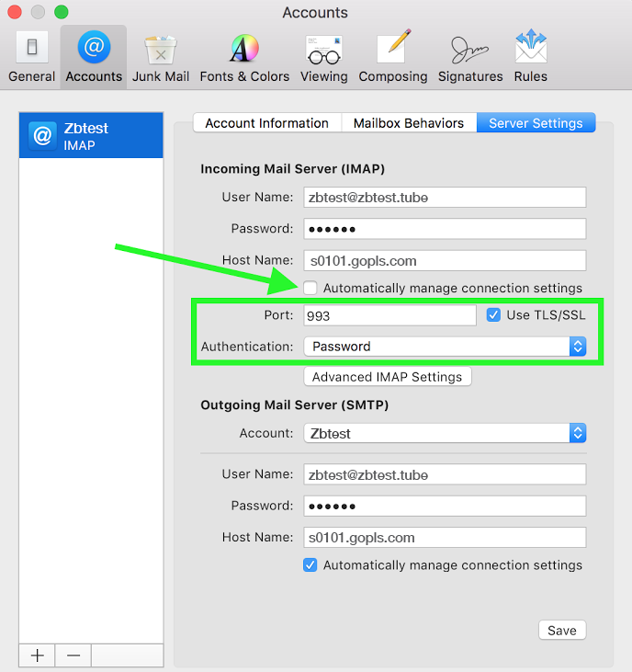
Task: Open the Junk Mail preferences pane
Action: (161, 57)
